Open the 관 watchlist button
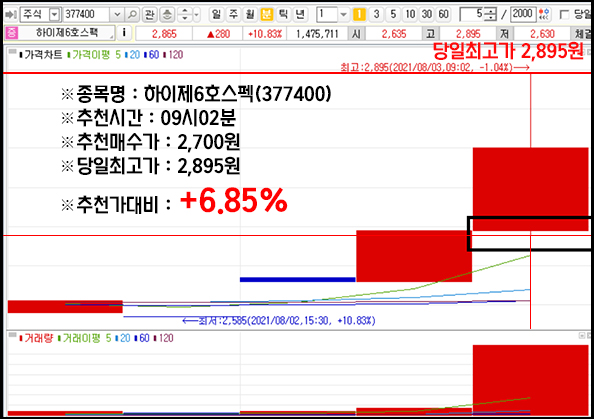Viewport: 594px width, 419px height. 150,15
